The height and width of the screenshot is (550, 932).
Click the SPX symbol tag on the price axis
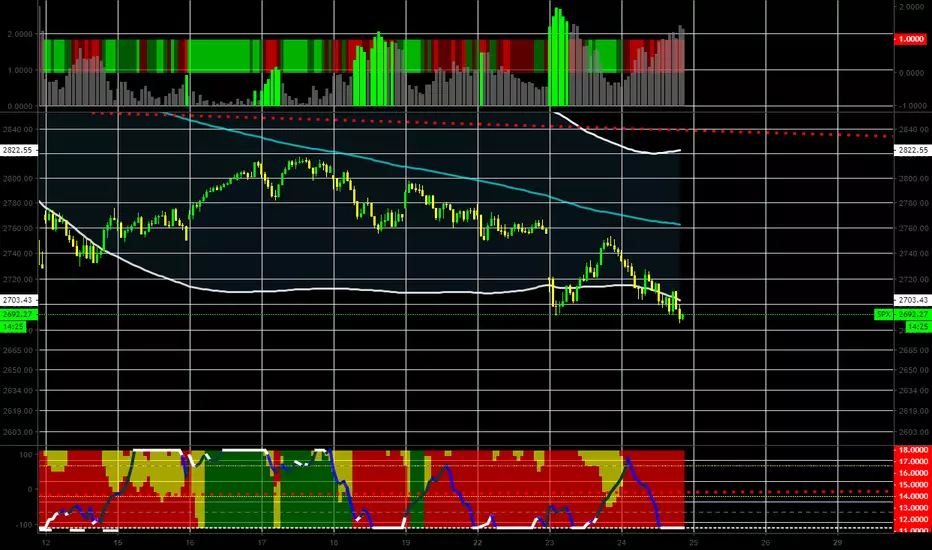tap(884, 315)
